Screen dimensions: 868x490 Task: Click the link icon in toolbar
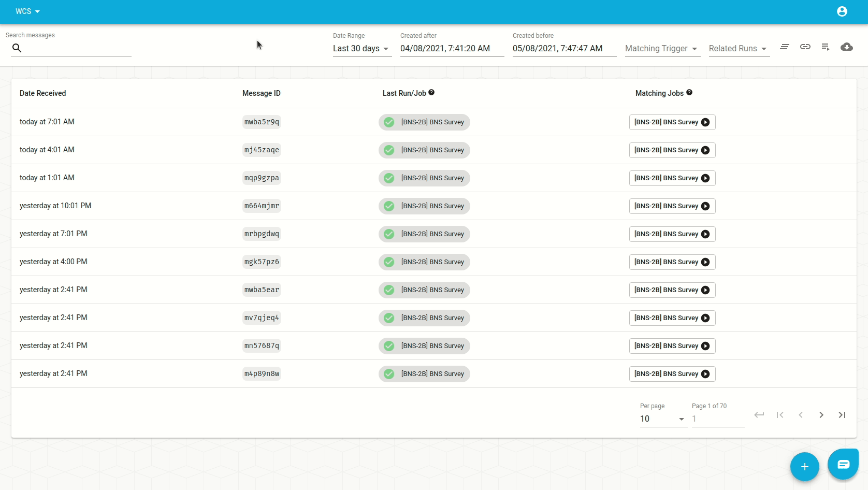click(x=805, y=47)
